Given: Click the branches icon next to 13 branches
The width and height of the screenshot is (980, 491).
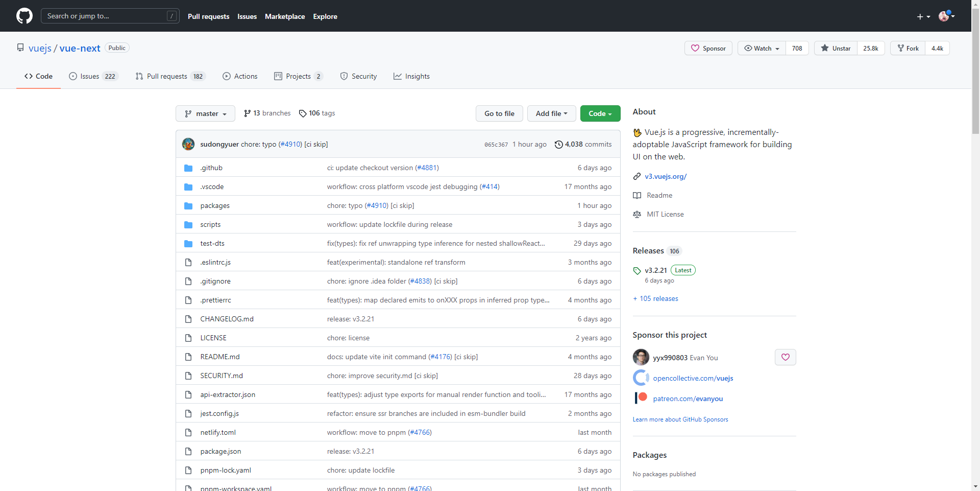Looking at the screenshot, I should point(248,113).
